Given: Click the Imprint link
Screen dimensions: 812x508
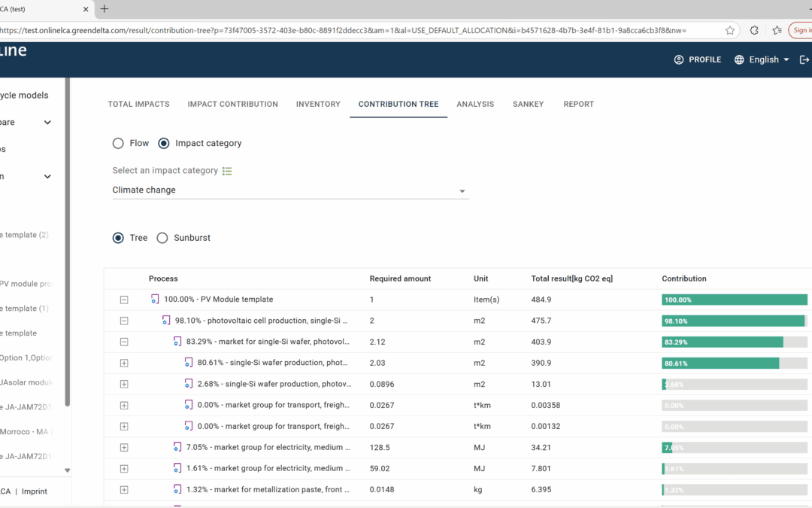Looking at the screenshot, I should [x=34, y=491].
